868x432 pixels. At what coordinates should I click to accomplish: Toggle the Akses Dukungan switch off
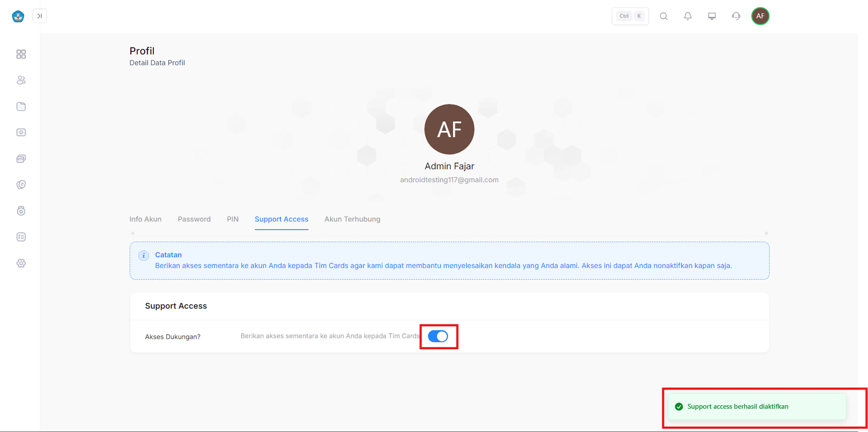coord(438,336)
